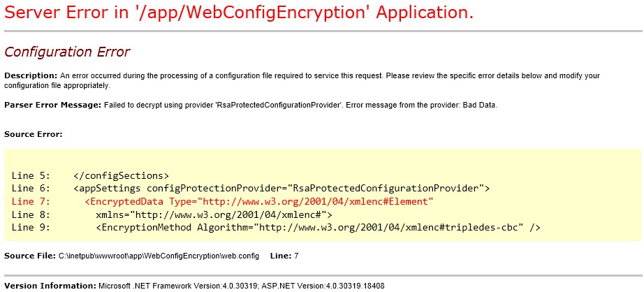The width and height of the screenshot is (644, 292).
Task: Select the Description label text
Action: [x=31, y=76]
